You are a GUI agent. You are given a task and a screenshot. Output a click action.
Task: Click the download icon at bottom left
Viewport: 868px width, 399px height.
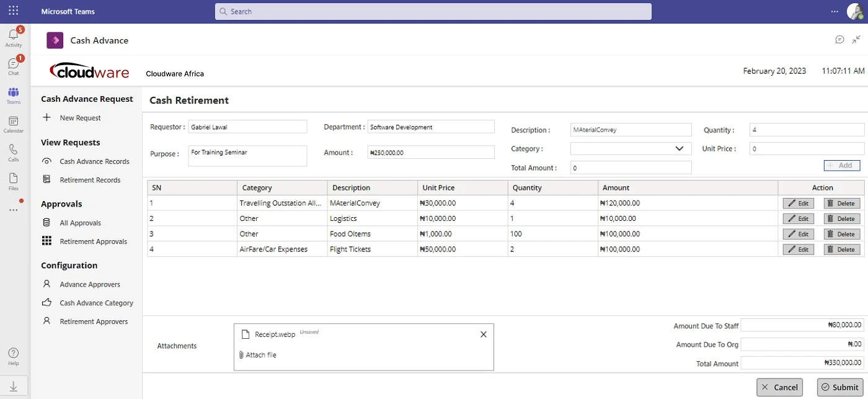point(13,385)
